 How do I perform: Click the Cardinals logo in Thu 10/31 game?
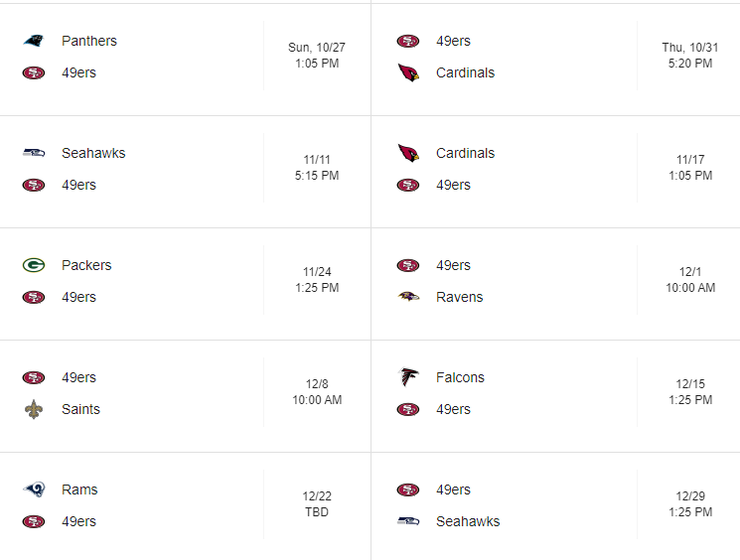(x=408, y=72)
